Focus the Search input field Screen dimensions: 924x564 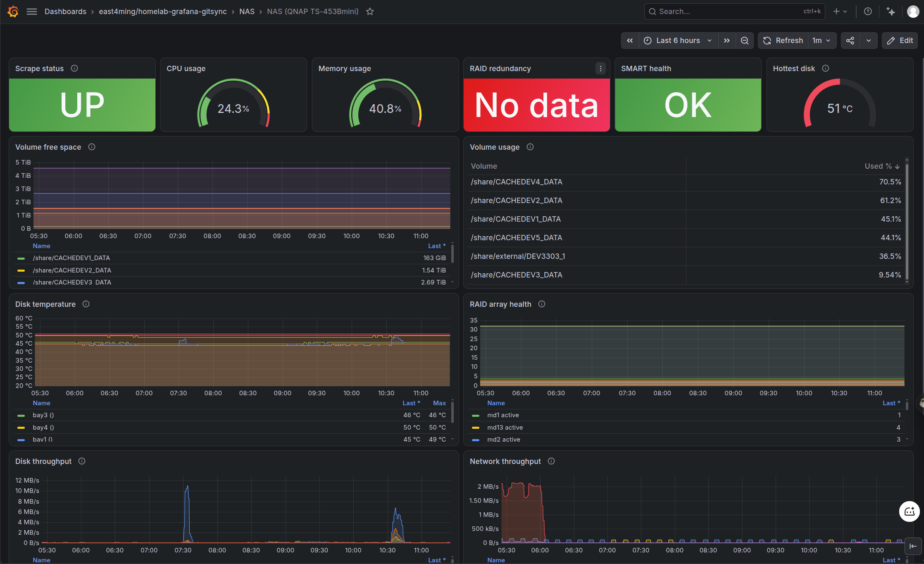pos(734,12)
